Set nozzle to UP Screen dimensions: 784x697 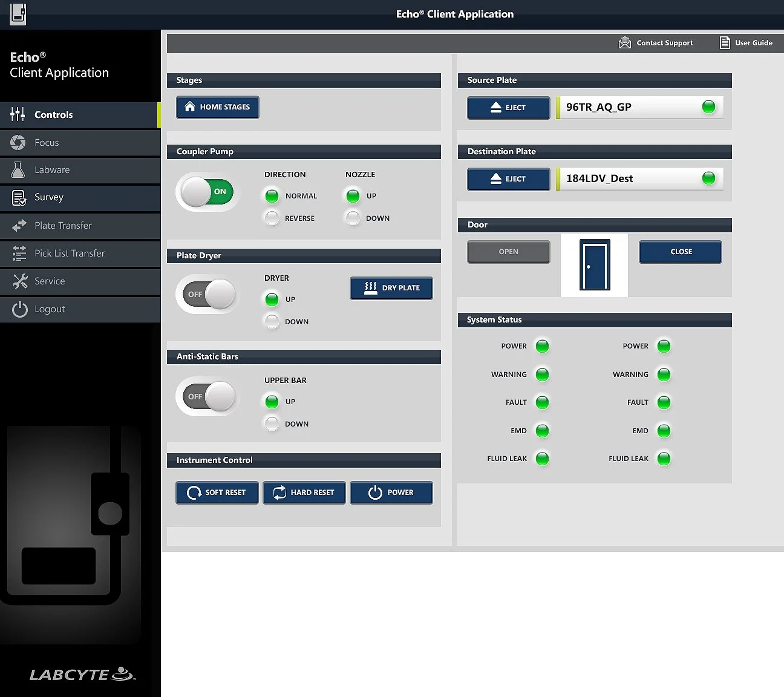point(353,196)
